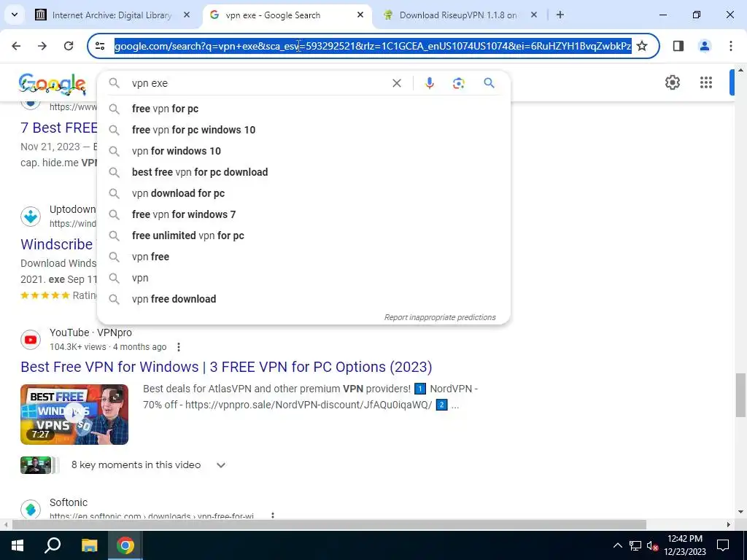Image resolution: width=747 pixels, height=560 pixels.
Task: Open Chrome side panel
Action: coord(678,46)
